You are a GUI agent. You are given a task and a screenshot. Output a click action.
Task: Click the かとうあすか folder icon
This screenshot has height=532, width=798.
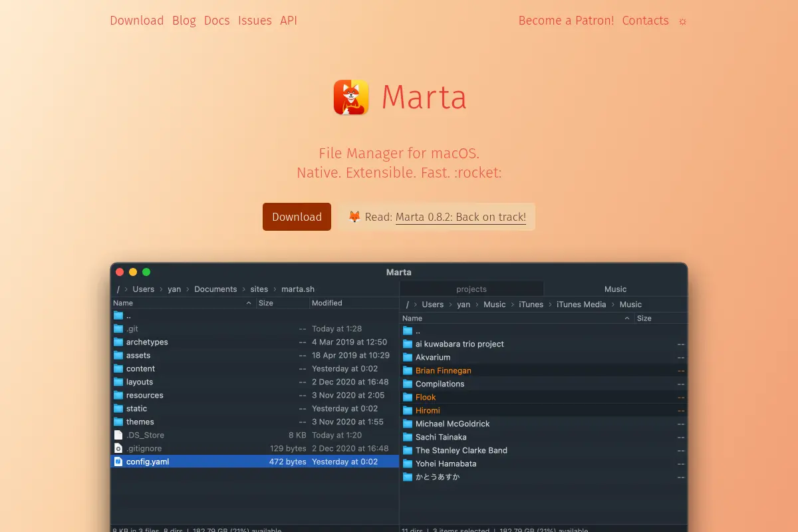408,477
